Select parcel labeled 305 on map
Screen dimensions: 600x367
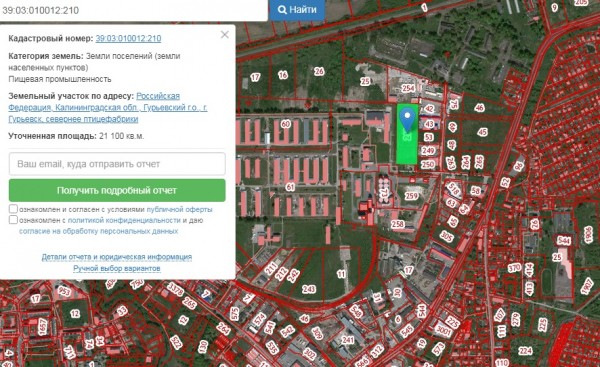pyautogui.click(x=447, y=236)
